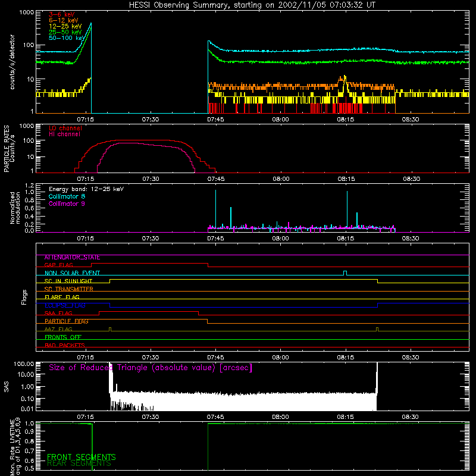Screen dimensions: 476x476
Task: Select the 12-25 keV count-rate legend entry
Action: [x=65, y=26]
